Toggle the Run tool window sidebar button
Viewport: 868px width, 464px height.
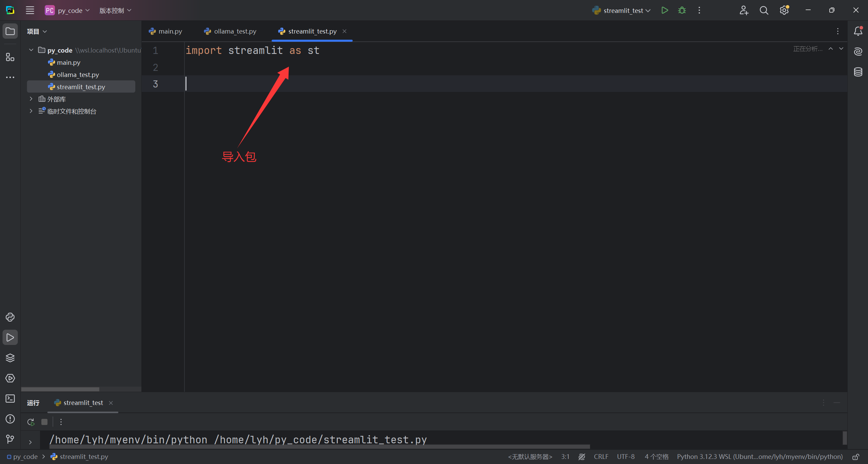click(x=10, y=337)
